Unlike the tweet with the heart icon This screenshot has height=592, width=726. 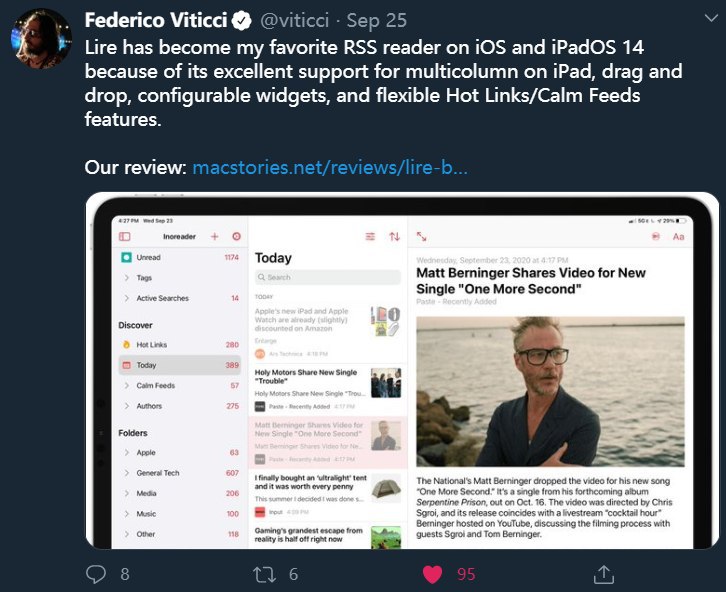tap(432, 574)
